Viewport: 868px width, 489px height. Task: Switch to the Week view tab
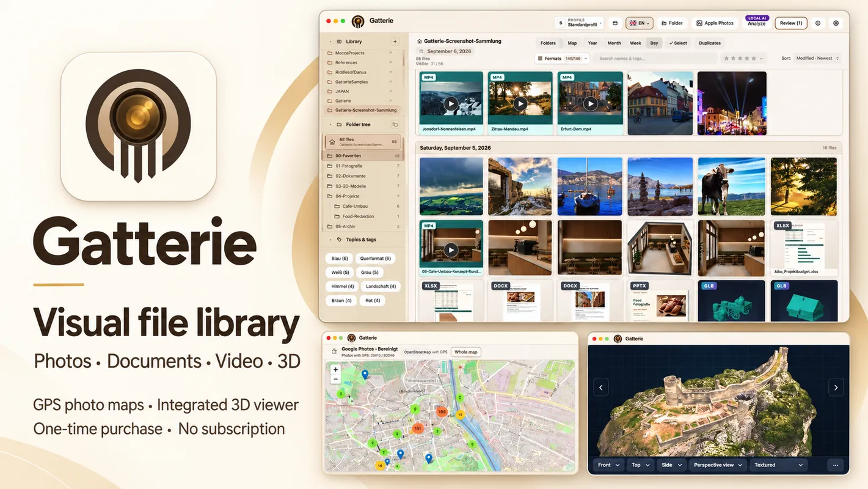tap(635, 43)
